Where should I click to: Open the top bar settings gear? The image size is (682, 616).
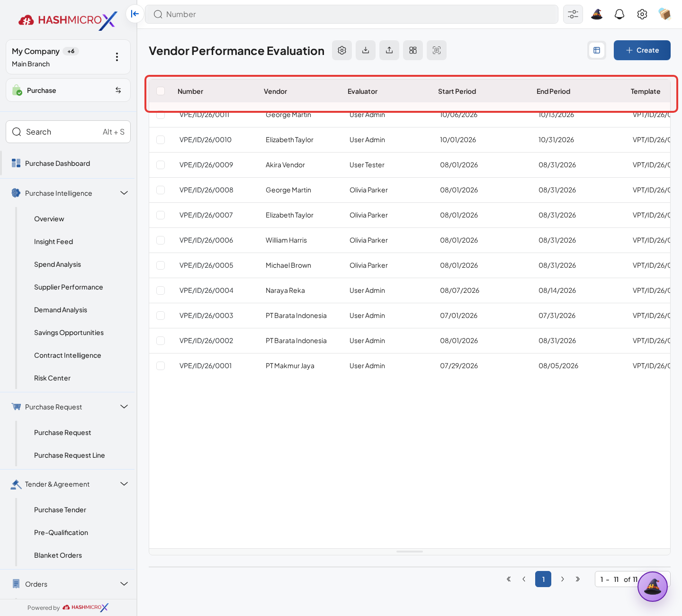pyautogui.click(x=642, y=14)
